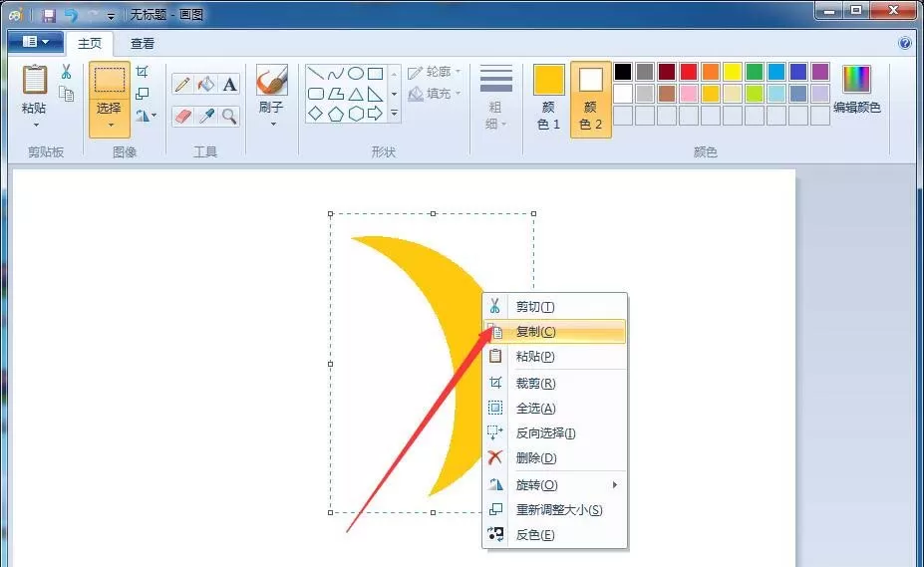This screenshot has height=567, width=924.
Task: Click the Save icon in quick access toolbar
Action: [49, 15]
